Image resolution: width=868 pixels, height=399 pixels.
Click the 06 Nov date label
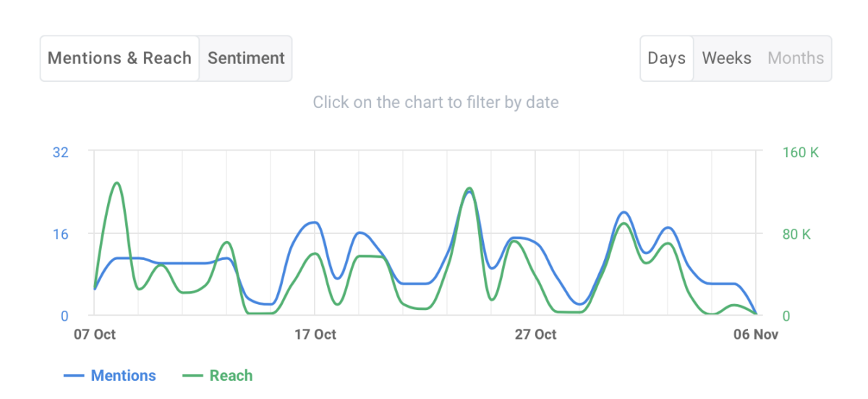(x=756, y=335)
